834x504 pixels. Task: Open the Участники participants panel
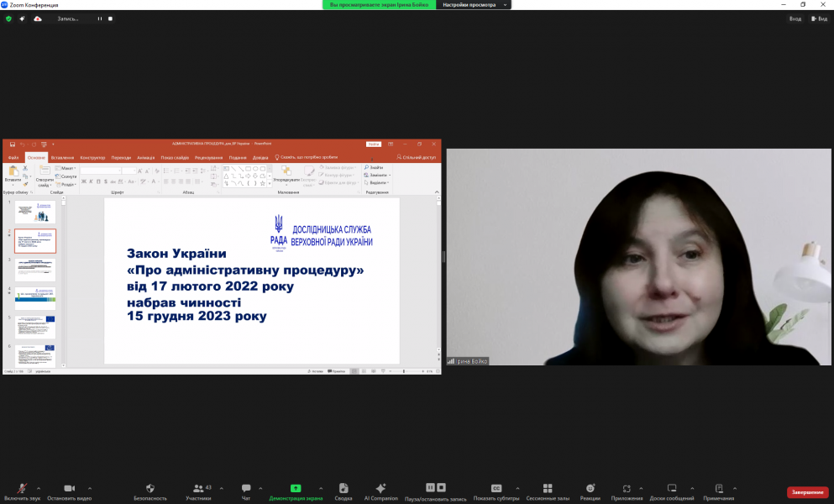[x=198, y=489]
